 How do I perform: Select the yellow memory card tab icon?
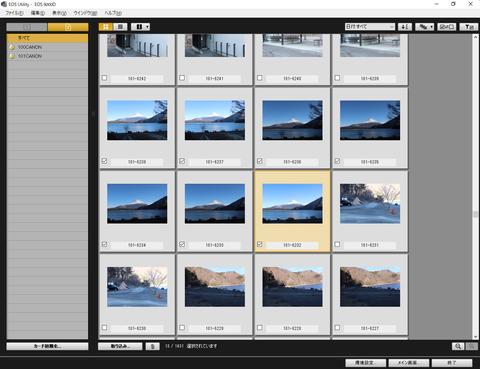click(x=68, y=27)
